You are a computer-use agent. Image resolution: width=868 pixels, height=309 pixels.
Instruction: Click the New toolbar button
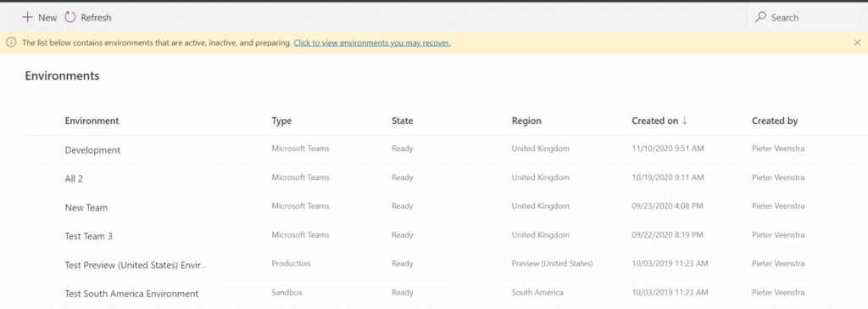[39, 17]
